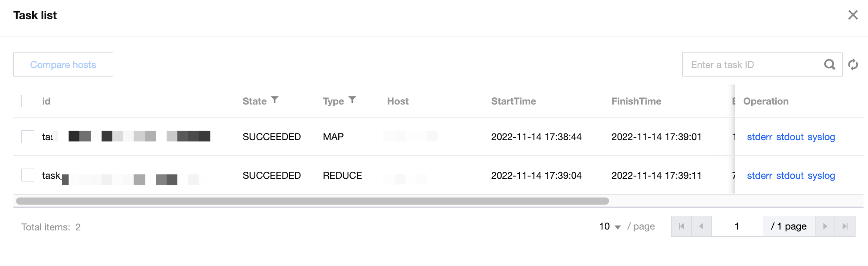Check the REDUCE task row checkbox

click(x=28, y=175)
